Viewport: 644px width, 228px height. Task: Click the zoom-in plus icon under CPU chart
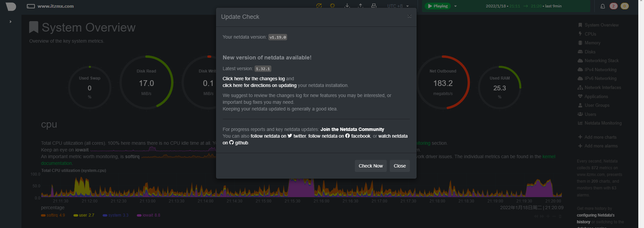tap(548, 216)
